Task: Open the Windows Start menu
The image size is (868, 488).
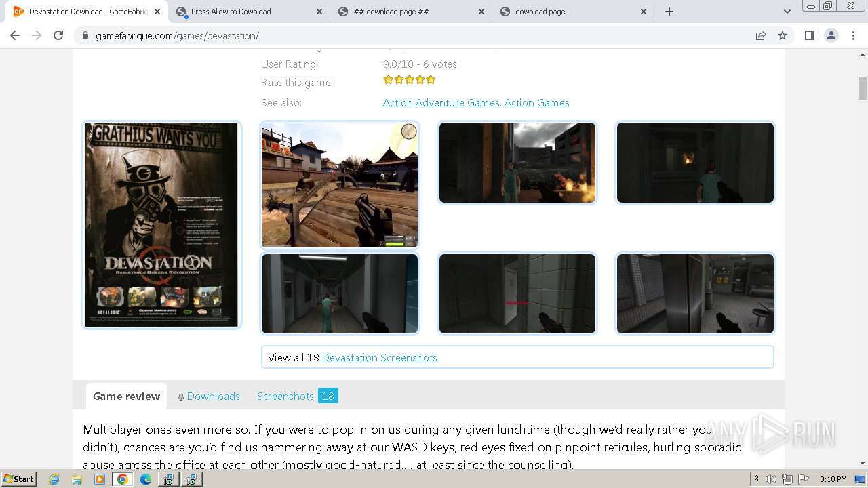Action: [x=19, y=479]
